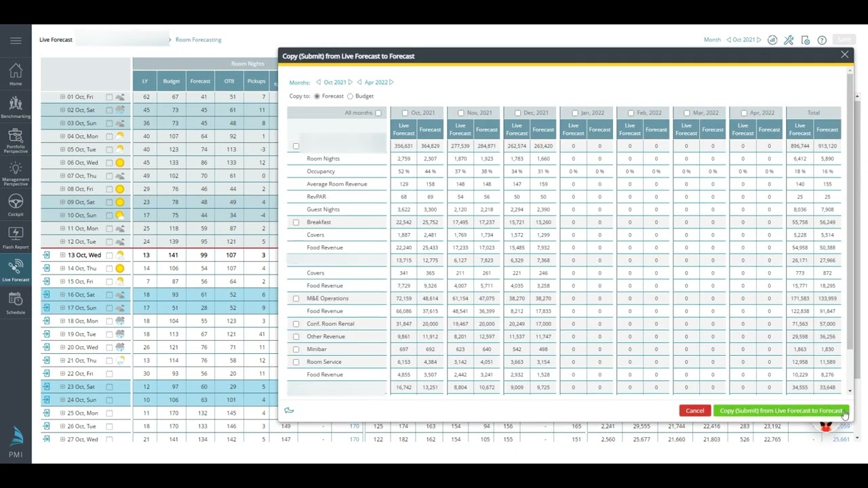The width and height of the screenshot is (868, 488).
Task: Step end month forward from Apr 2022
Action: [x=391, y=82]
